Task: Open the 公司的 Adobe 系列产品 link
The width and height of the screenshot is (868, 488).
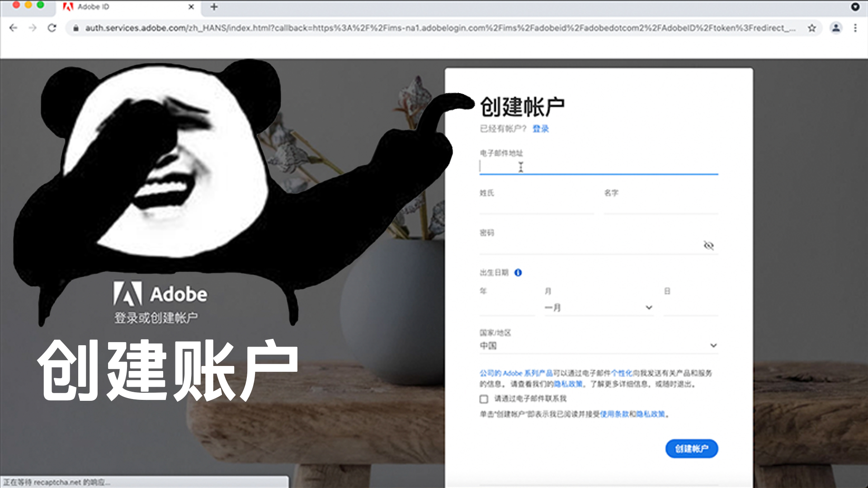Action: pyautogui.click(x=516, y=373)
